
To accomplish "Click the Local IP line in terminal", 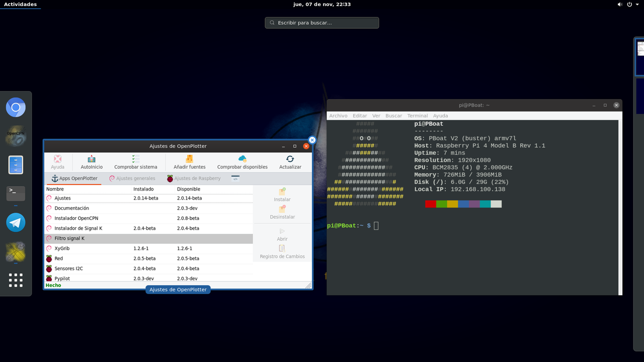I will pyautogui.click(x=460, y=189).
